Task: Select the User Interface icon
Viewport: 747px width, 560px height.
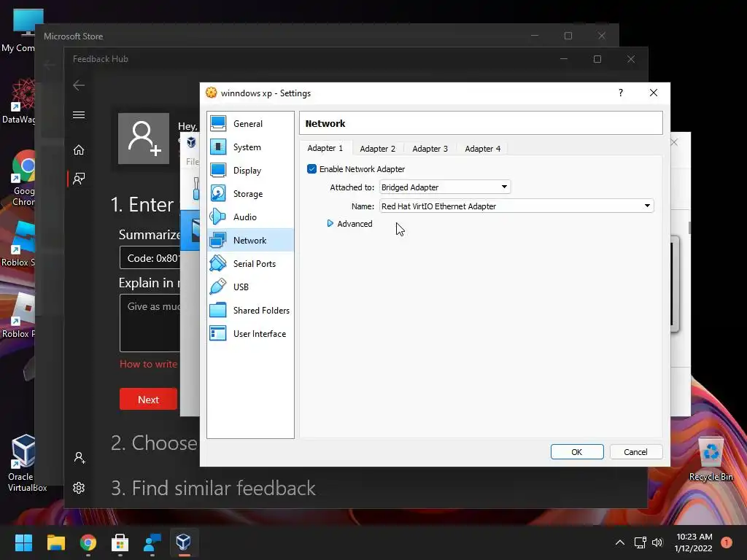Action: coord(218,334)
